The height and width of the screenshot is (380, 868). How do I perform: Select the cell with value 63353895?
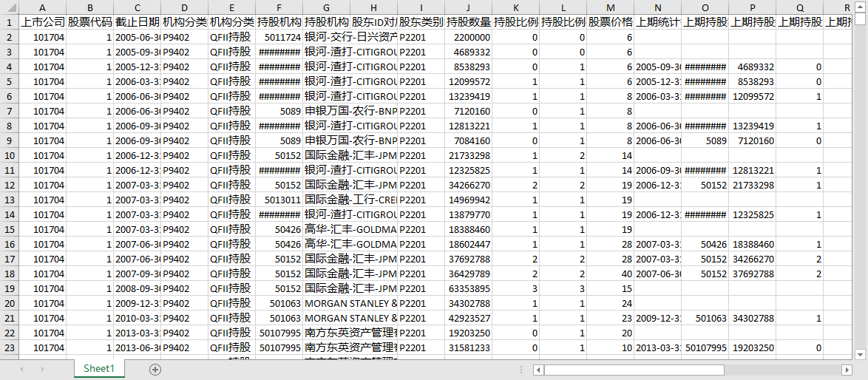(x=468, y=288)
